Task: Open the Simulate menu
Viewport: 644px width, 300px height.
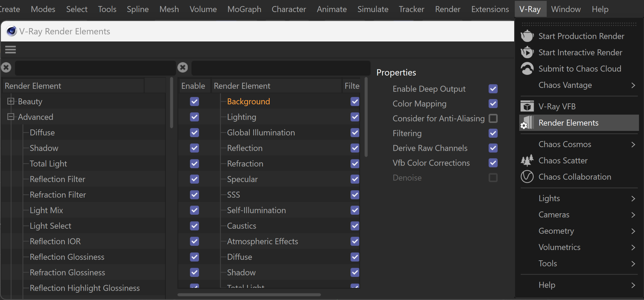Action: click(x=373, y=9)
